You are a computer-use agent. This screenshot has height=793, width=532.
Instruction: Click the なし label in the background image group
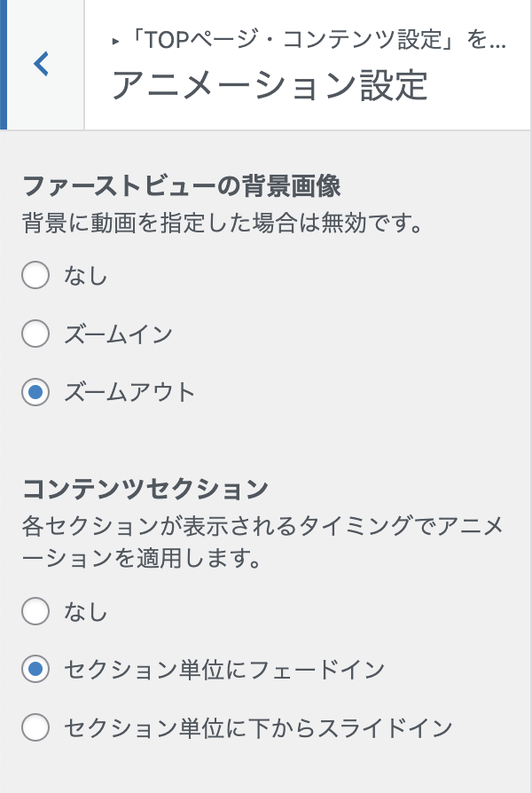click(x=85, y=276)
